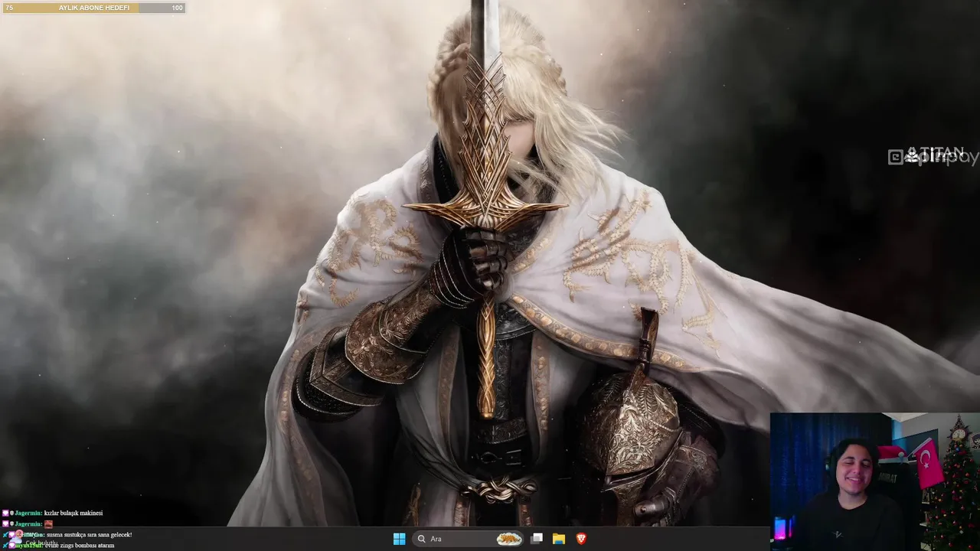Click the webcam overlay of the streamer
Viewport: 980px width, 551px height.
[x=874, y=481]
